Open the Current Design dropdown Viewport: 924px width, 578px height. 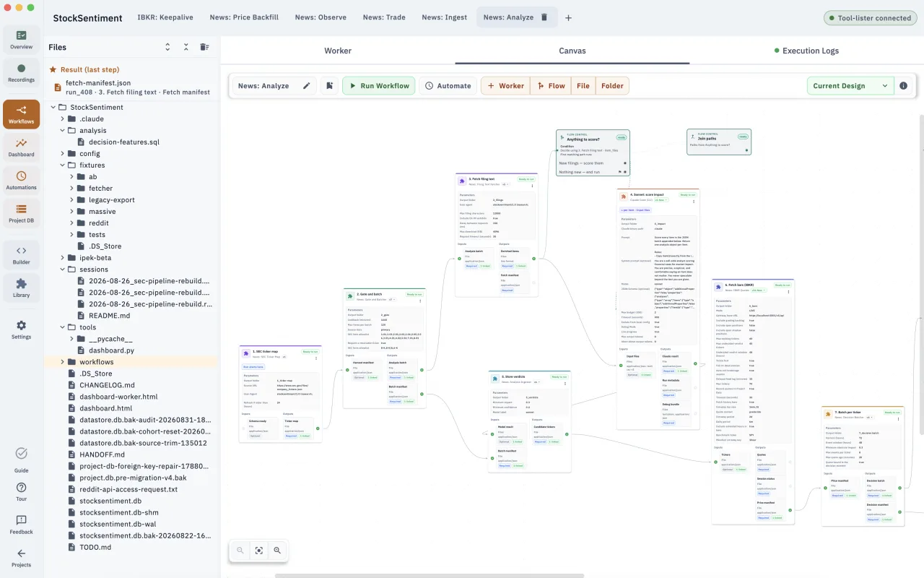tap(850, 86)
